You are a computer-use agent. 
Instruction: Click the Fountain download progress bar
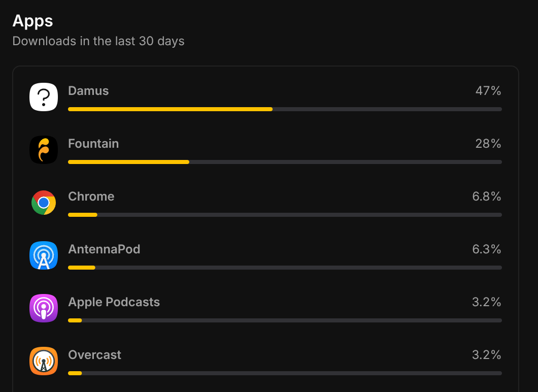click(285, 162)
